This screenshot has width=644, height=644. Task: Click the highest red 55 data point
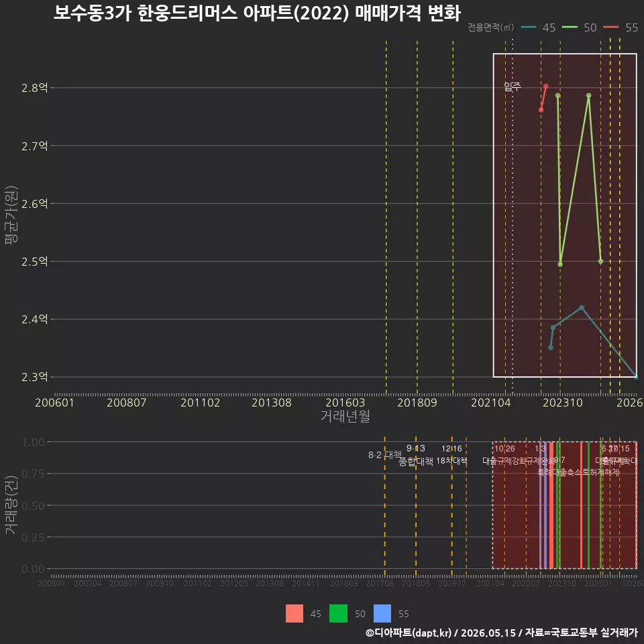[x=546, y=87]
